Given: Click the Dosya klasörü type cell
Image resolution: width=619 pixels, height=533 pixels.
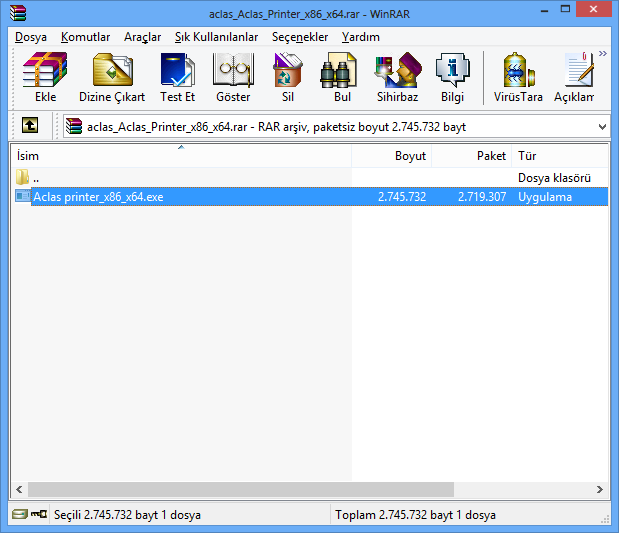Looking at the screenshot, I should coord(554,178).
